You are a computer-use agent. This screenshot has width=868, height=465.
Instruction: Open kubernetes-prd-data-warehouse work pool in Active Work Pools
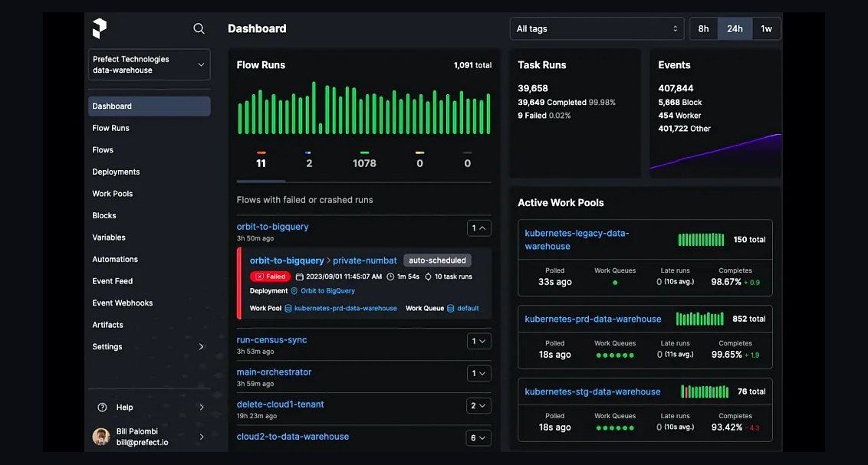point(593,319)
